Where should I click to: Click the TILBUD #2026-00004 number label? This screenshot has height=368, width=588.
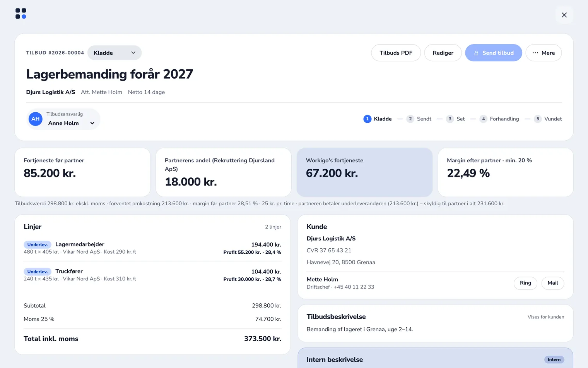(x=55, y=53)
